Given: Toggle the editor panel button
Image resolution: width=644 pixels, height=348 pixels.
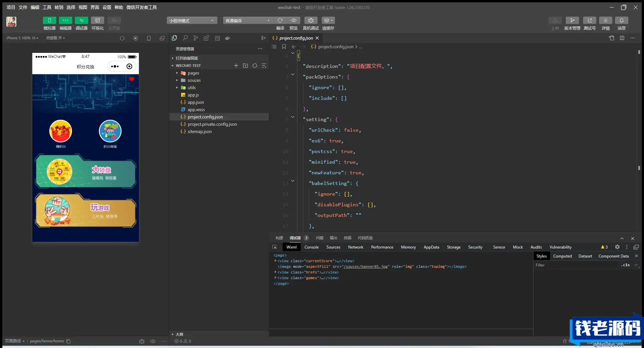Looking at the screenshot, I should (x=65, y=20).
